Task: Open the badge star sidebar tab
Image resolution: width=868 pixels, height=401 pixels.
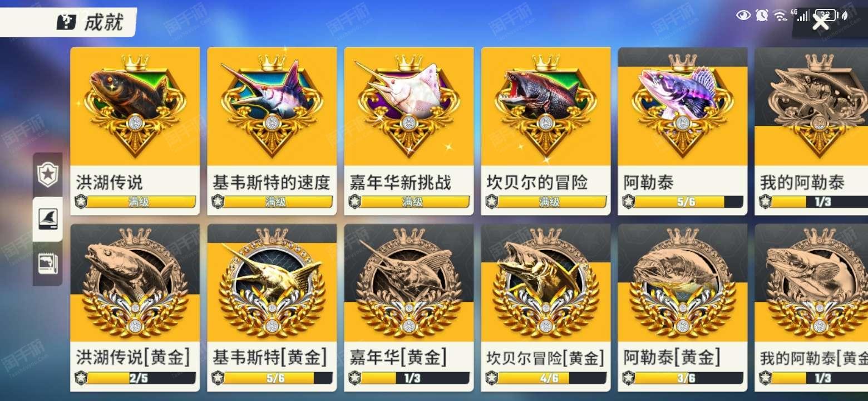Action: (48, 175)
